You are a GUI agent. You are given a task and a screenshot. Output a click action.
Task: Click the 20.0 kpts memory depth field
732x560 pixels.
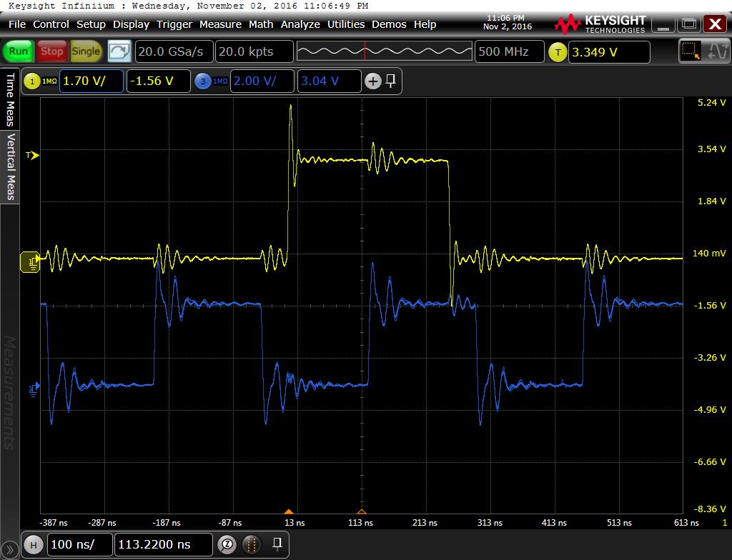pyautogui.click(x=254, y=51)
